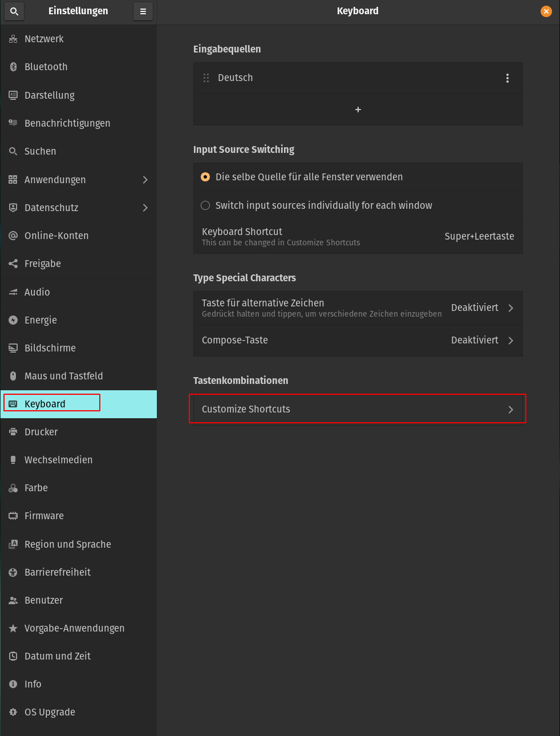Open Compose-Taste setting
Screen dimensions: 560x736
[358, 340]
